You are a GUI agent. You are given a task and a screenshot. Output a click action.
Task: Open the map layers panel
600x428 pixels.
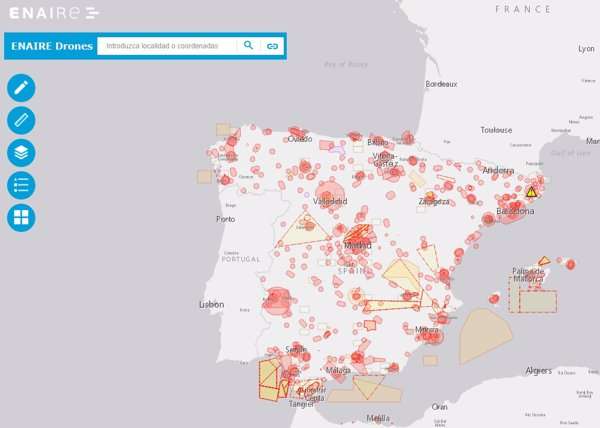21,153
